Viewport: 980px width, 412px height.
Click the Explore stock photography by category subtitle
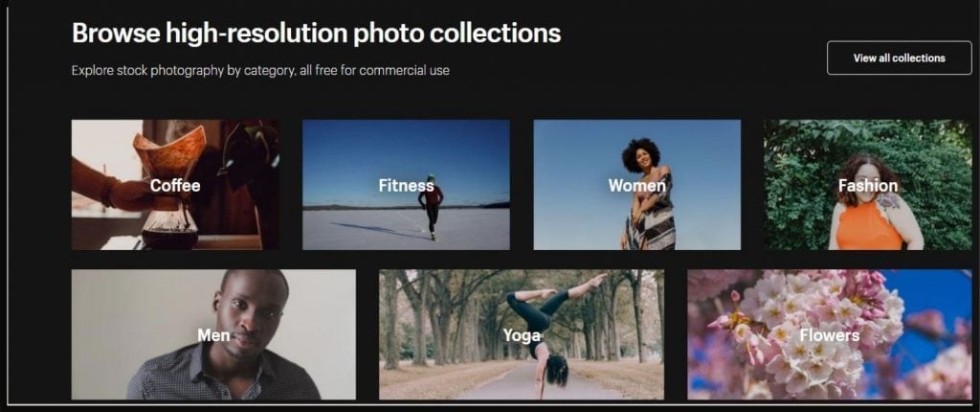pyautogui.click(x=260, y=70)
